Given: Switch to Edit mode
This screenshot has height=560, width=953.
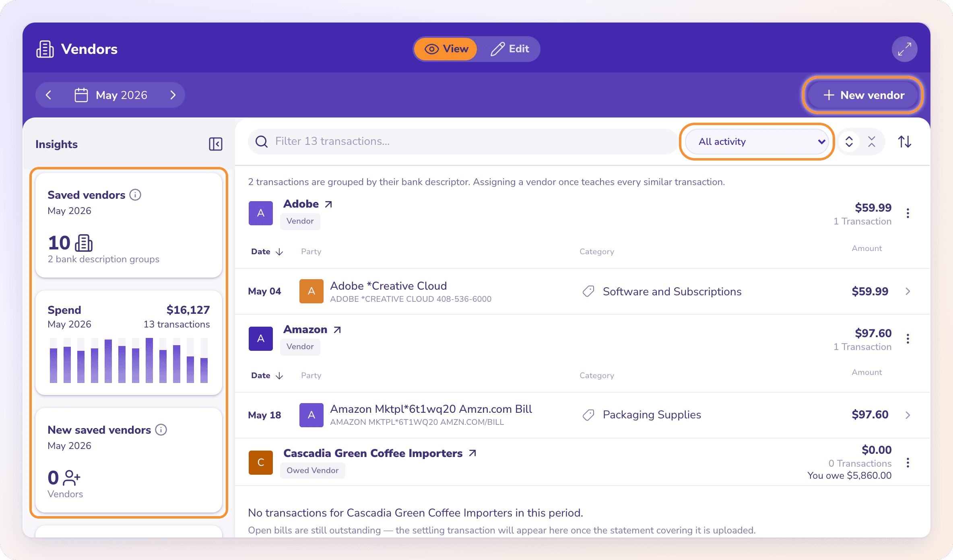Looking at the screenshot, I should click(x=510, y=49).
